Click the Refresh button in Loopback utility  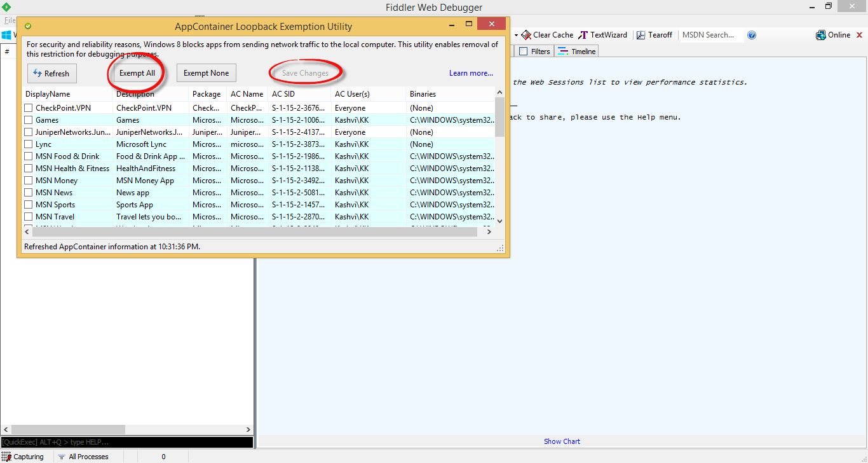pos(52,73)
